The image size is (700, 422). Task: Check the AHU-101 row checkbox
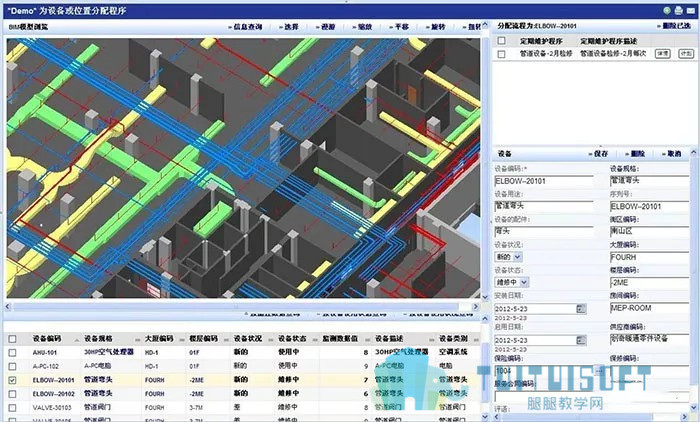point(12,352)
